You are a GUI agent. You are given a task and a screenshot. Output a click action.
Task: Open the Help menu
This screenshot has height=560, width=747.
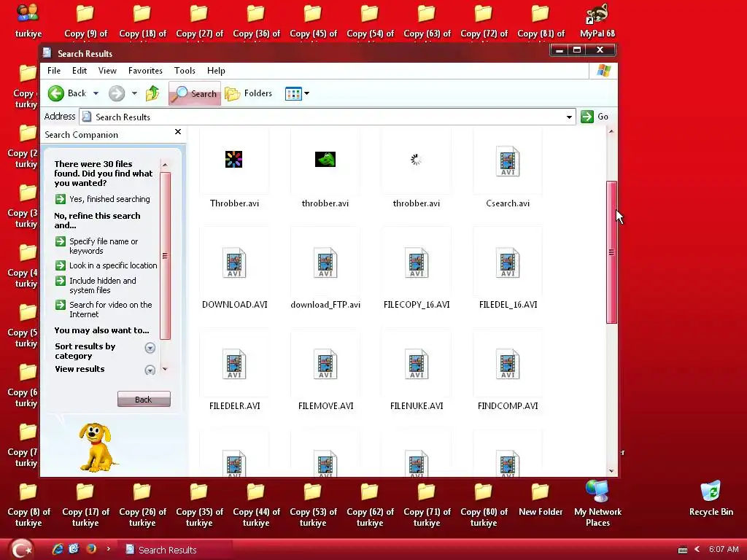coord(216,71)
